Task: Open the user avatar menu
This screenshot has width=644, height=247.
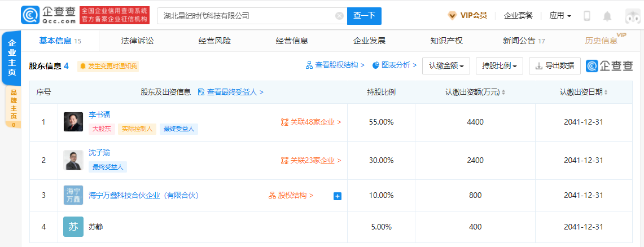Action: (x=633, y=16)
